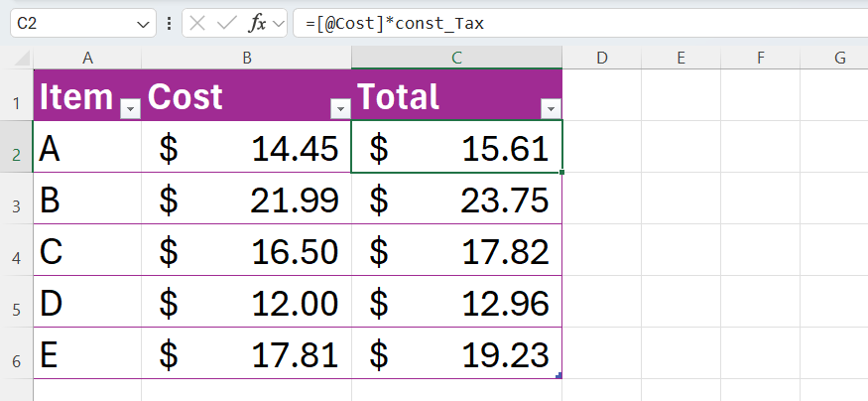Select the cost cell 21.99
The height and width of the screenshot is (401, 868).
(247, 199)
